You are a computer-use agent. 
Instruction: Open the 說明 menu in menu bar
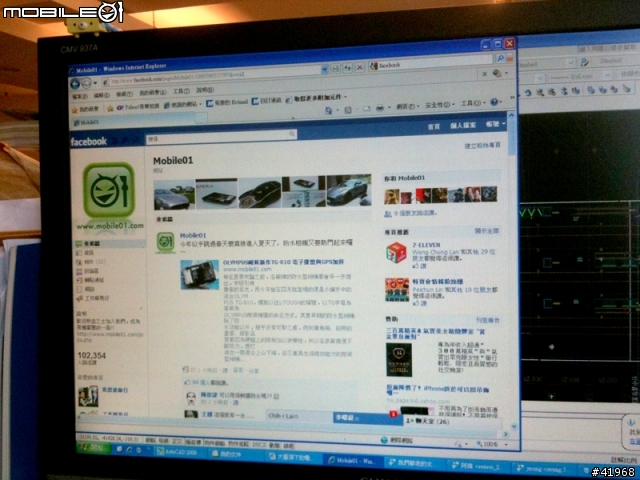point(205,89)
